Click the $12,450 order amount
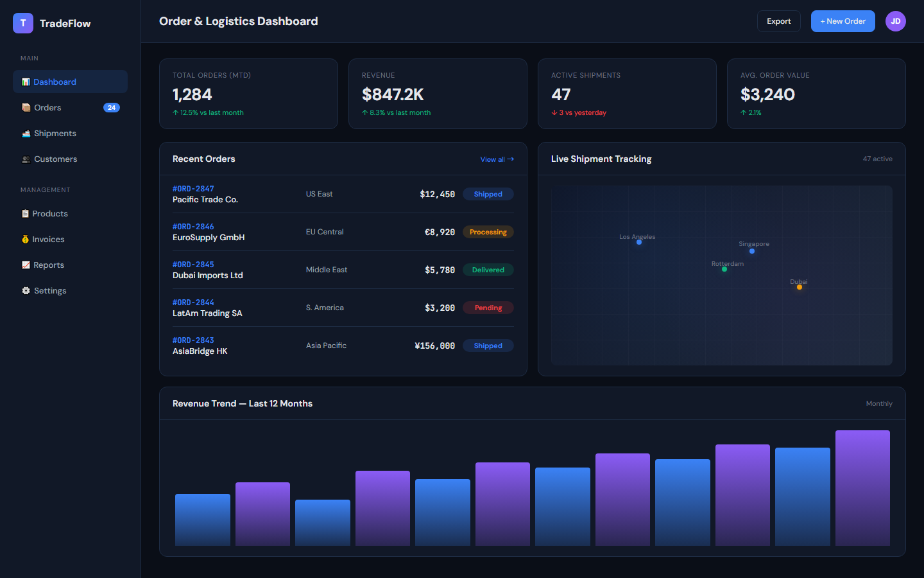 [x=437, y=194]
